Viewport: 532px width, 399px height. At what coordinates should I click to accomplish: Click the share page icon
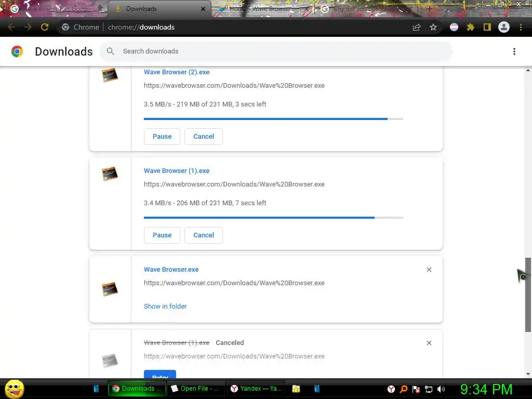coord(417,28)
